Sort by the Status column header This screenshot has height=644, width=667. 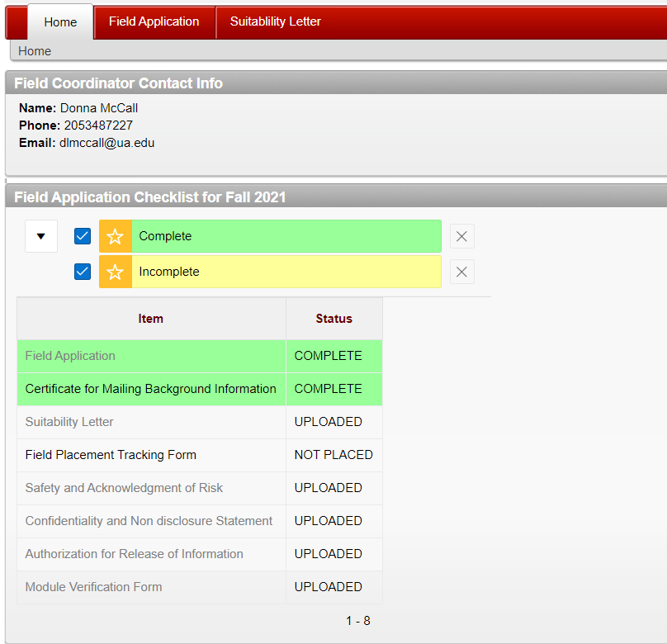[x=333, y=319]
